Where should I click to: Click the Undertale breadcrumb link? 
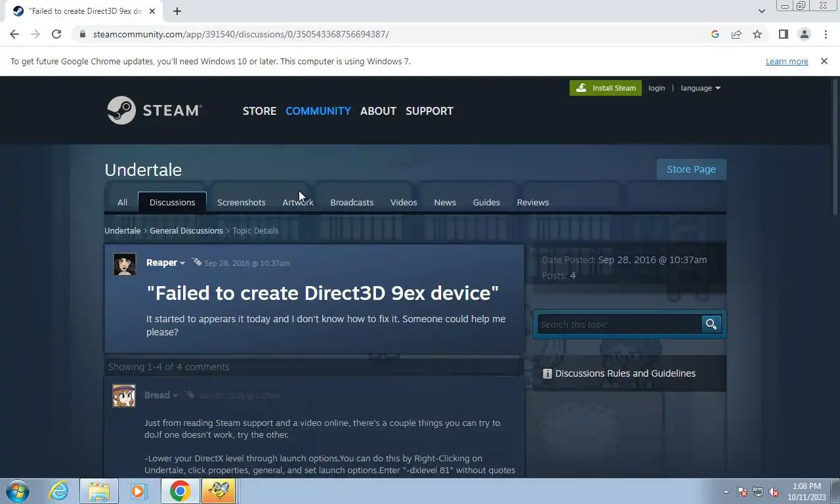pyautogui.click(x=123, y=231)
